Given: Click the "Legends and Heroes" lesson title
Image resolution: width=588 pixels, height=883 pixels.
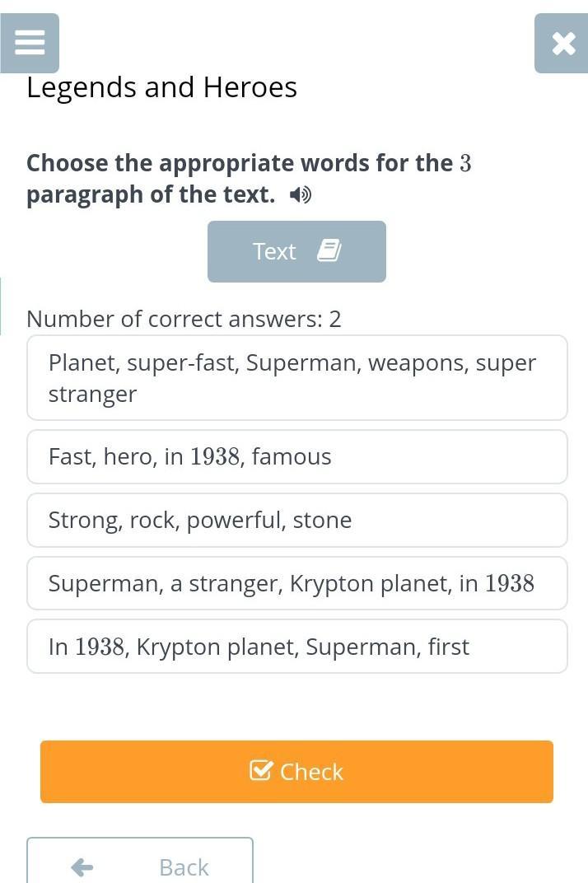Looking at the screenshot, I should pos(161,87).
